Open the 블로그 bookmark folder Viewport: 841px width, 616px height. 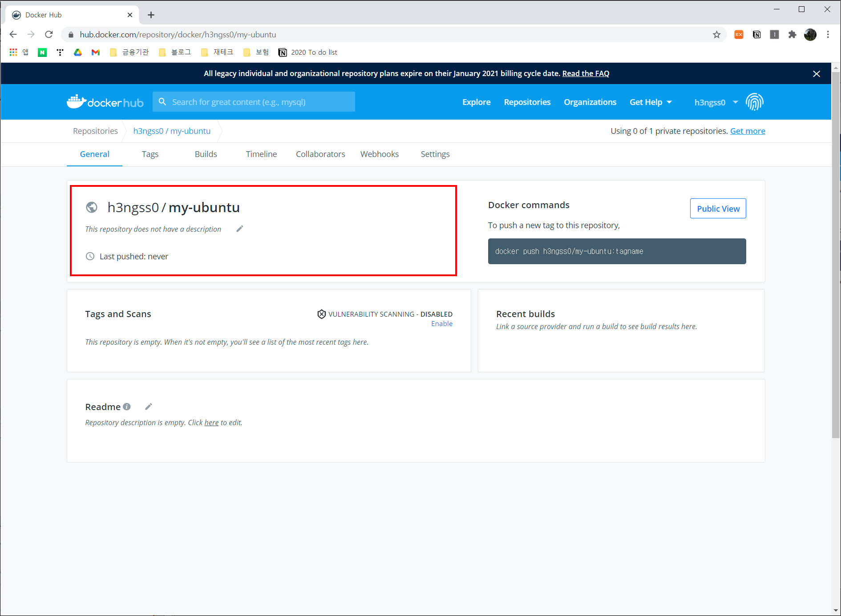pyautogui.click(x=175, y=52)
